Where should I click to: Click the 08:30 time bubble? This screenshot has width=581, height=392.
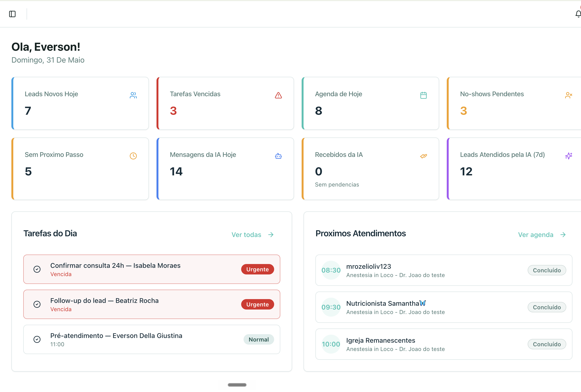(x=331, y=270)
